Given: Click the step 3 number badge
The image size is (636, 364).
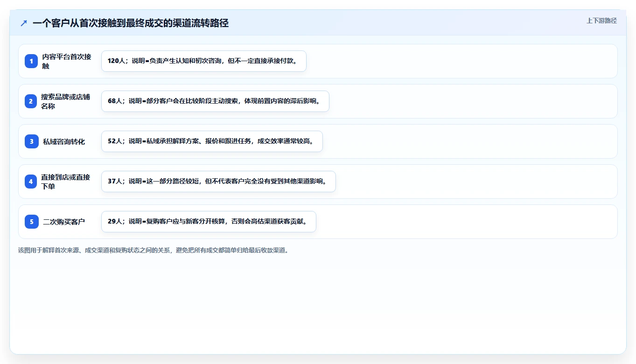Looking at the screenshot, I should pos(32,141).
